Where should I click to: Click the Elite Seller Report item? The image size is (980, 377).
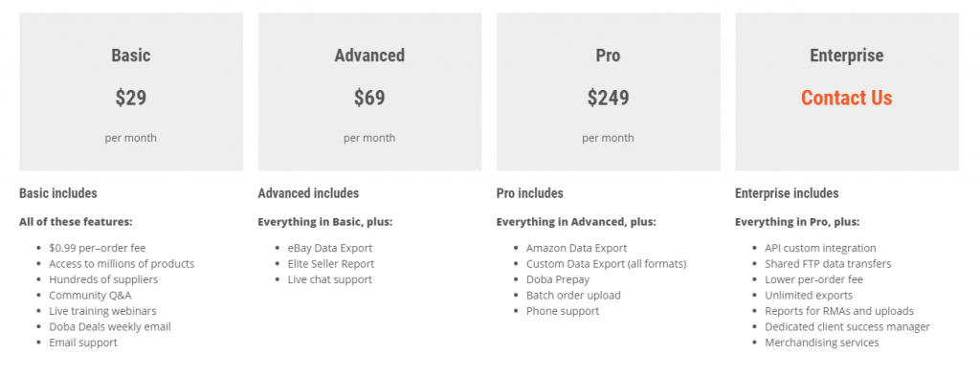(x=331, y=264)
